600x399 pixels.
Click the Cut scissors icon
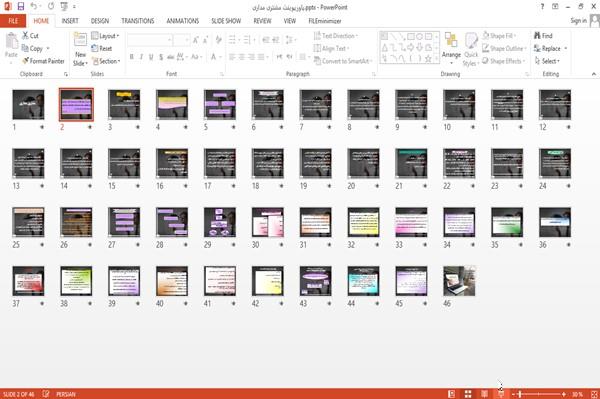(x=25, y=36)
